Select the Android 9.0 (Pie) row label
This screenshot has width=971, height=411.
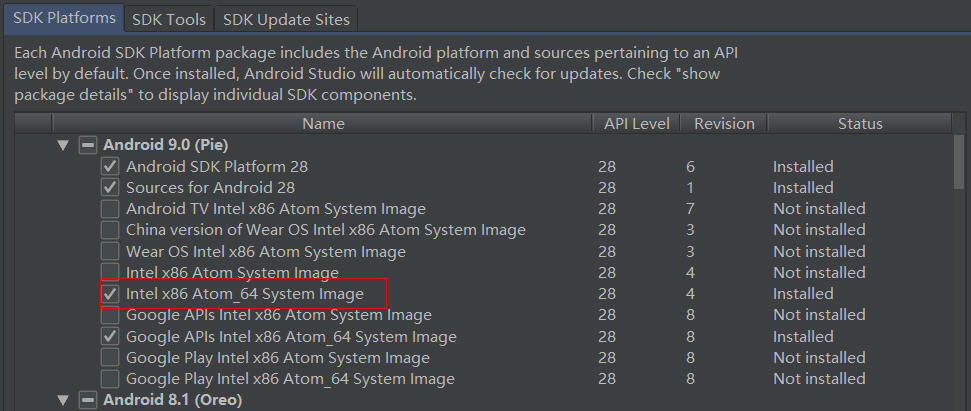(166, 145)
